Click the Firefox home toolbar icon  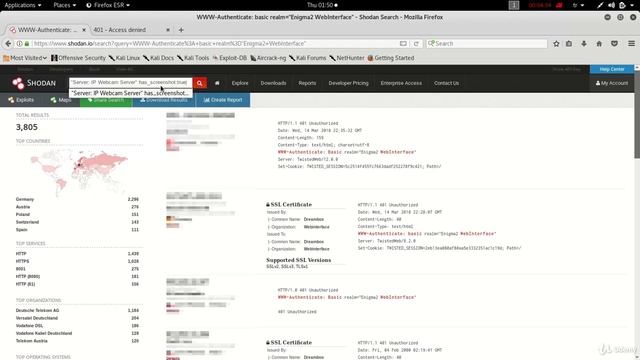pyautogui.click(x=599, y=44)
